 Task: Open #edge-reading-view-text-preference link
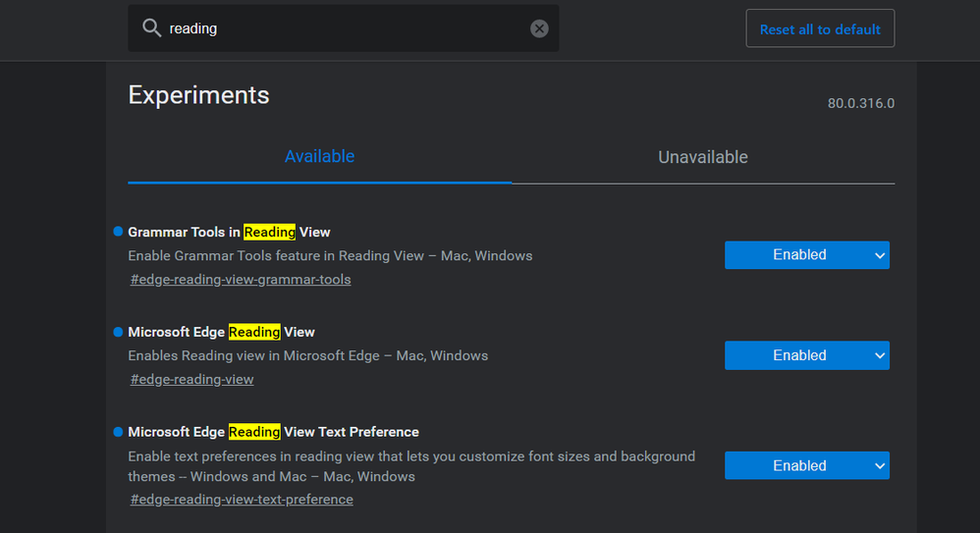(x=242, y=500)
